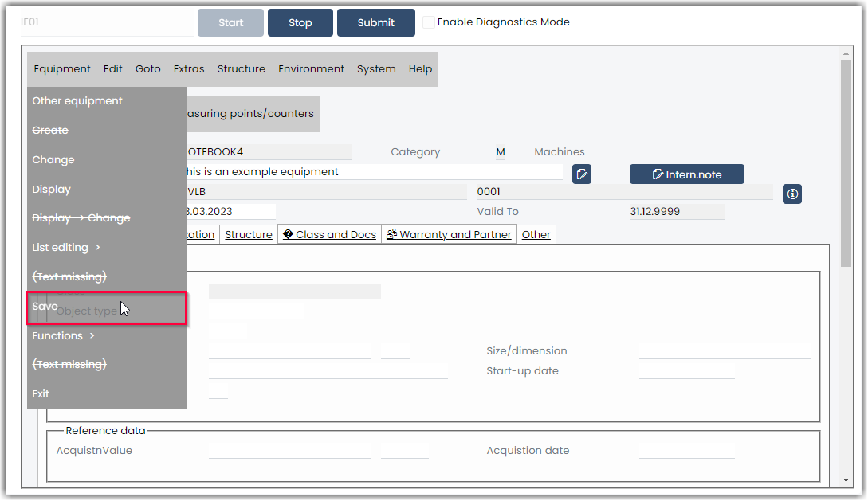Switch to Class and Docs tab

(x=329, y=234)
